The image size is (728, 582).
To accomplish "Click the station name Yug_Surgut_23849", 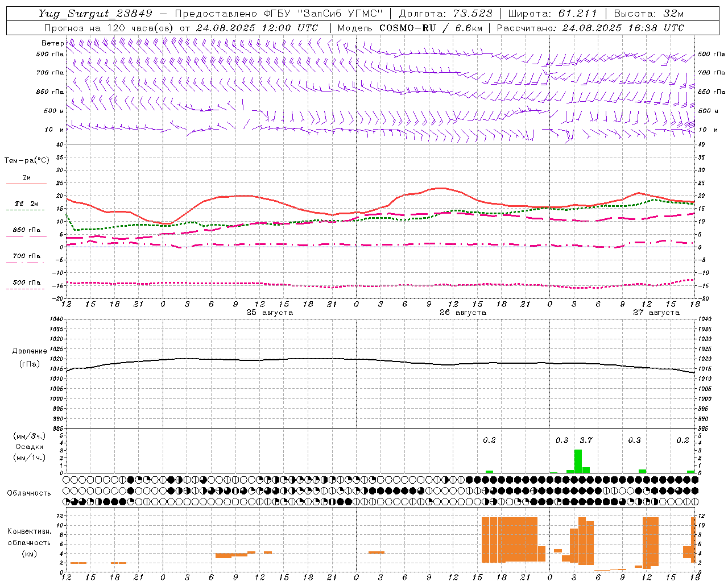I will point(96,14).
